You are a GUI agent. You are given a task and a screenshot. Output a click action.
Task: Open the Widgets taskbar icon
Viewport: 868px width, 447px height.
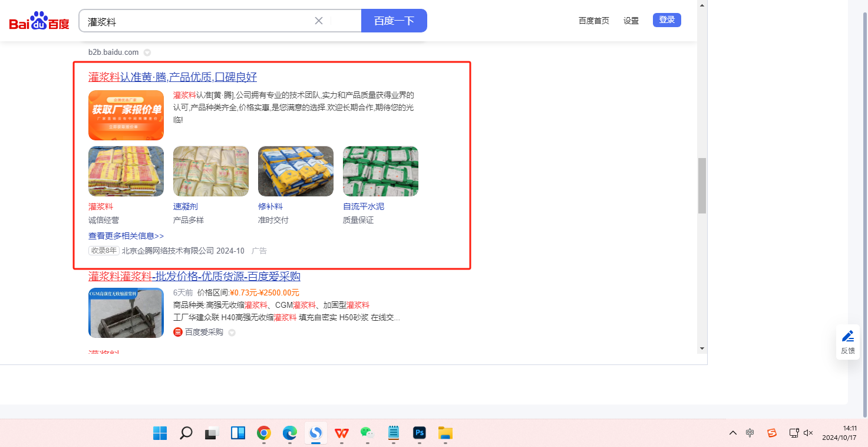(237, 433)
